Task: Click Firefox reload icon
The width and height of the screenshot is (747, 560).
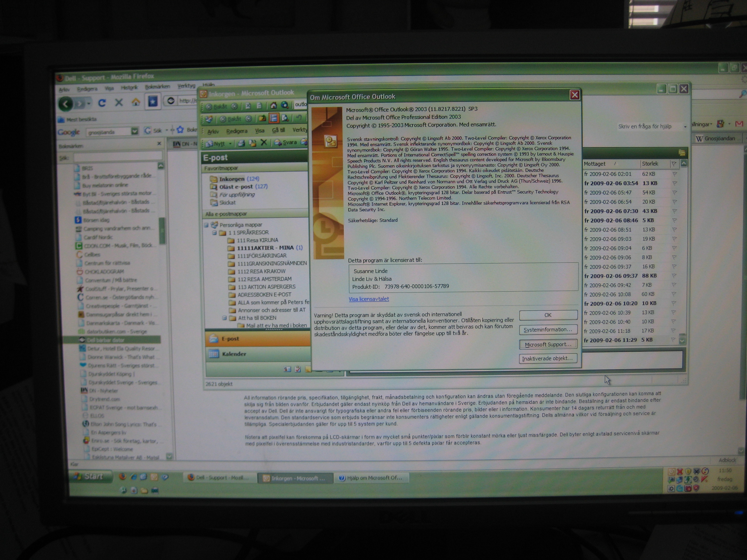Action: tap(102, 103)
